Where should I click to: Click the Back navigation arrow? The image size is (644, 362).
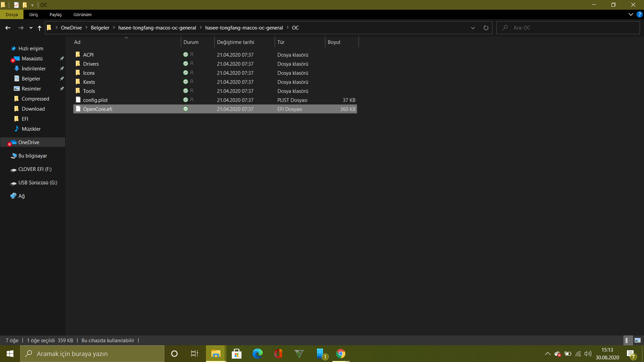coord(8,28)
